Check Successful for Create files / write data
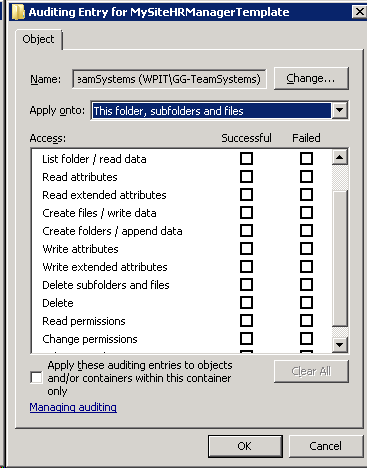Viewport: 367px width, 468px height. pyautogui.click(x=246, y=213)
